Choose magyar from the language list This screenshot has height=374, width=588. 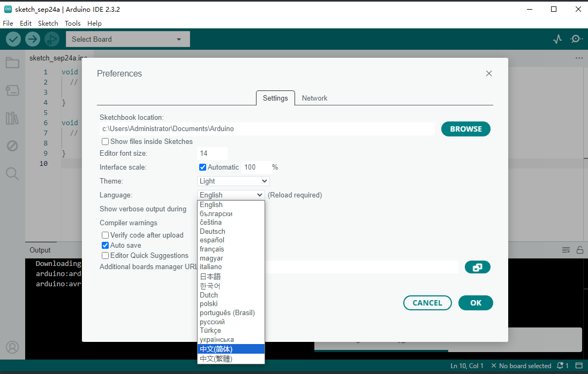pyautogui.click(x=231, y=258)
